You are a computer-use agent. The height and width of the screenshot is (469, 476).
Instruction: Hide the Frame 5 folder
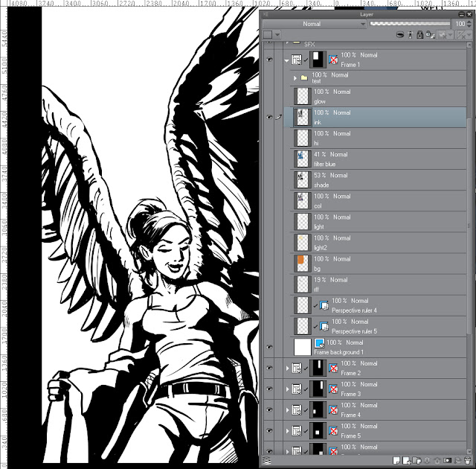pos(269,431)
